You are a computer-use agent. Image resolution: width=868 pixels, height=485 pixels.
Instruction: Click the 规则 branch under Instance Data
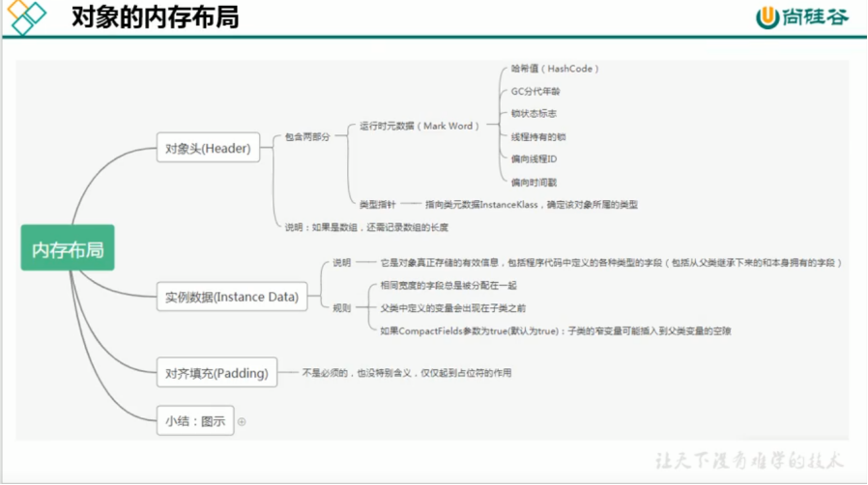341,308
